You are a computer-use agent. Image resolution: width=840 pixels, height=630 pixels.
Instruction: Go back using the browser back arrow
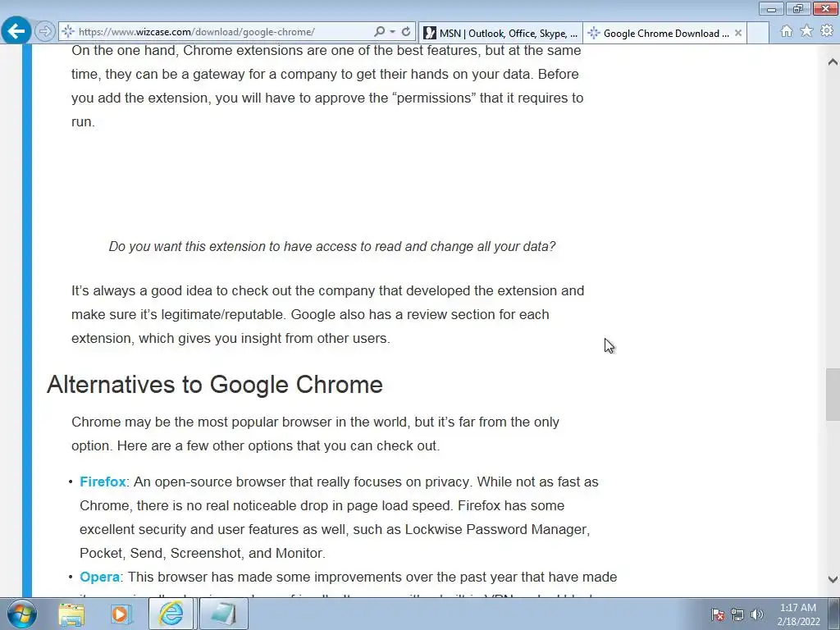pyautogui.click(x=16, y=30)
